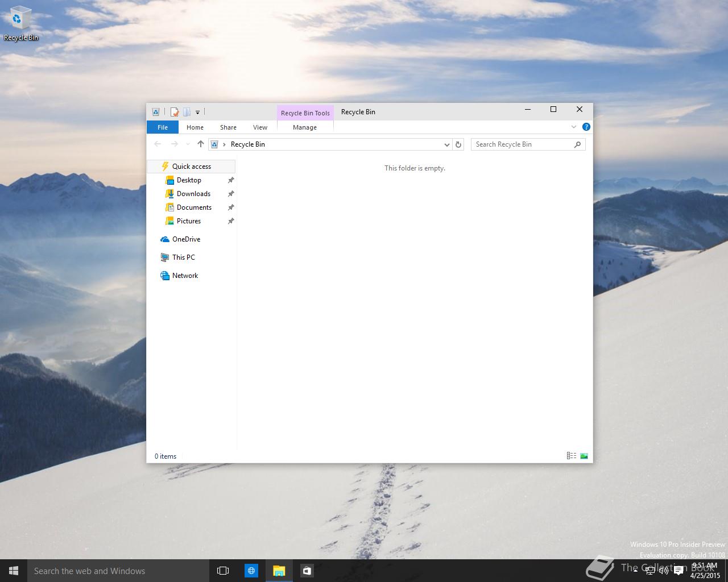
Task: Click the search magnifier icon
Action: pyautogui.click(x=577, y=144)
